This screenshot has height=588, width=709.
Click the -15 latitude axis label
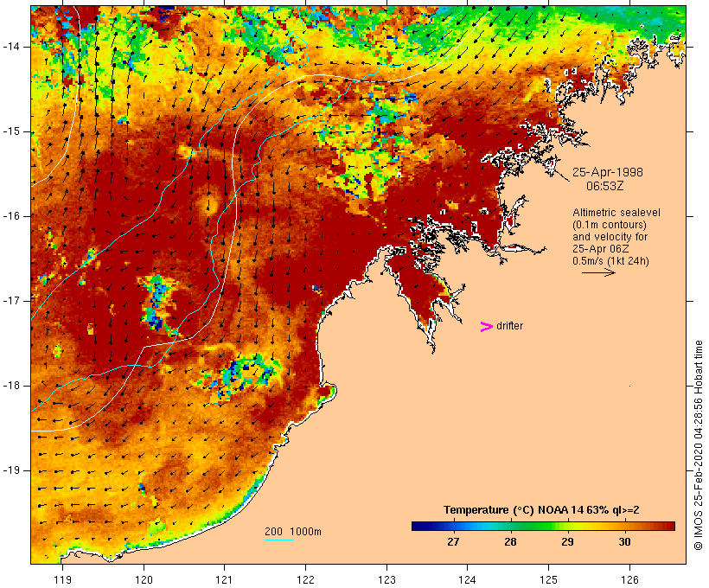click(x=11, y=131)
